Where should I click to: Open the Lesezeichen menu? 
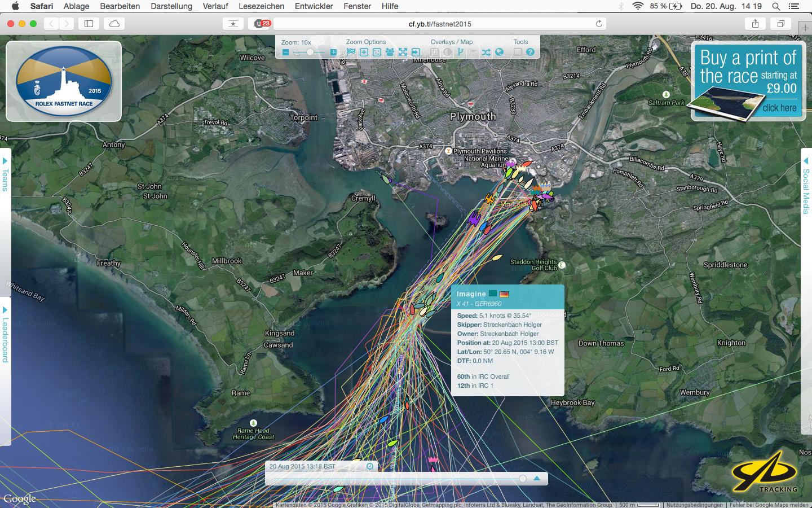261,6
